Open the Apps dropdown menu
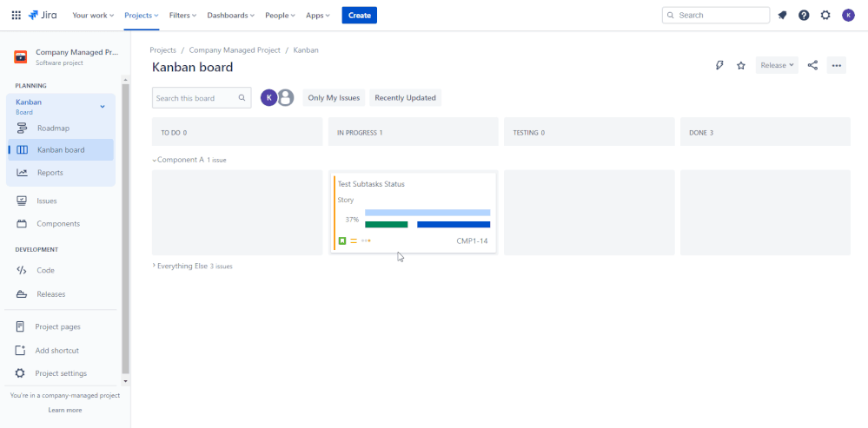The width and height of the screenshot is (868, 428). pos(318,16)
